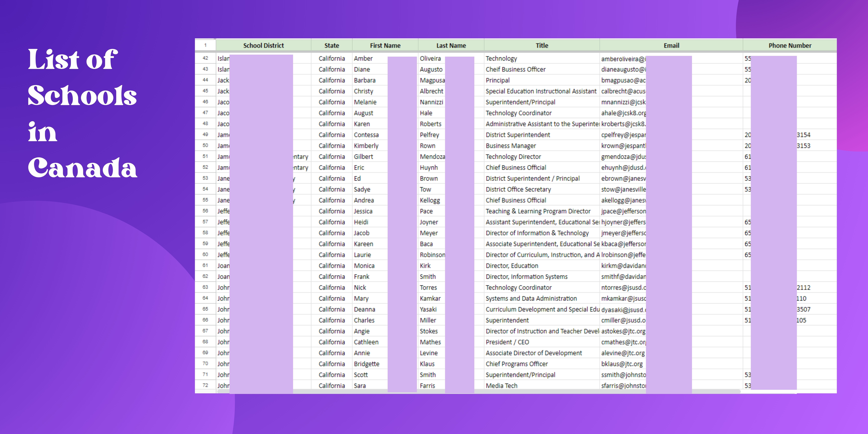The width and height of the screenshot is (868, 434).
Task: Select the School District column header
Action: [263, 45]
